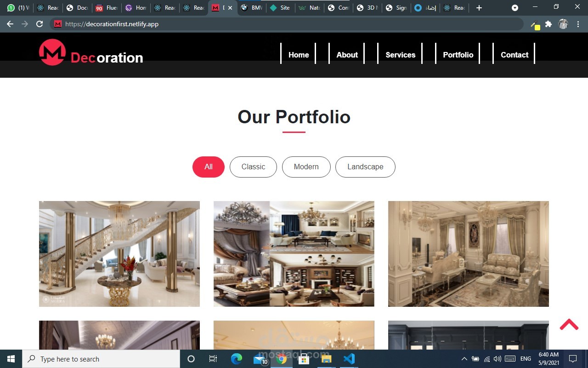588x368 pixels.
Task: Filter portfolio by Modern
Action: click(x=306, y=167)
